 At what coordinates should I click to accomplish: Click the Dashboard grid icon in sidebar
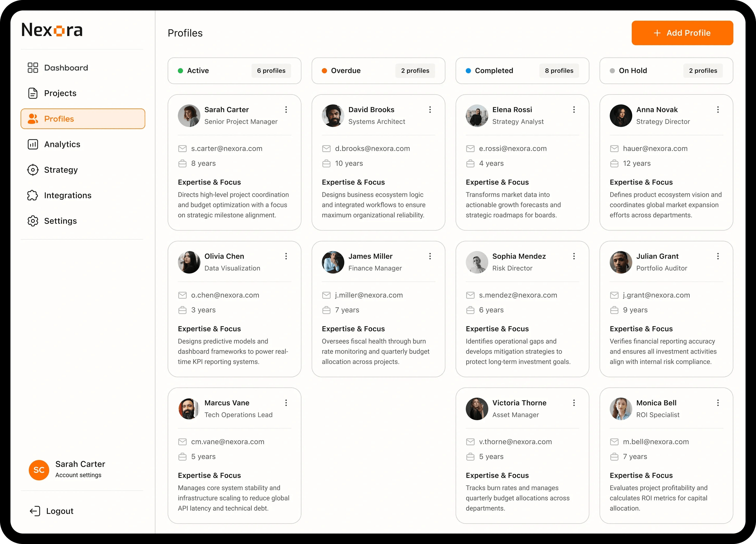tap(33, 68)
